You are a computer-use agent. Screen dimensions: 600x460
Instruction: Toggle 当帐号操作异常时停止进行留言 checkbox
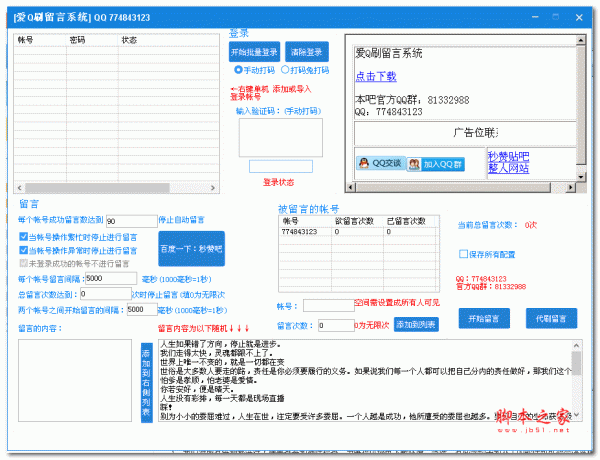24,250
